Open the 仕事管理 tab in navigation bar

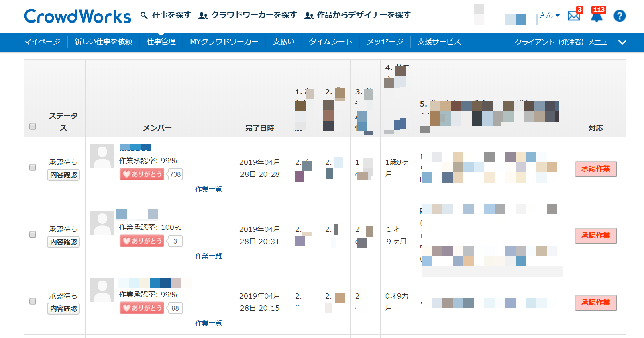point(161,42)
